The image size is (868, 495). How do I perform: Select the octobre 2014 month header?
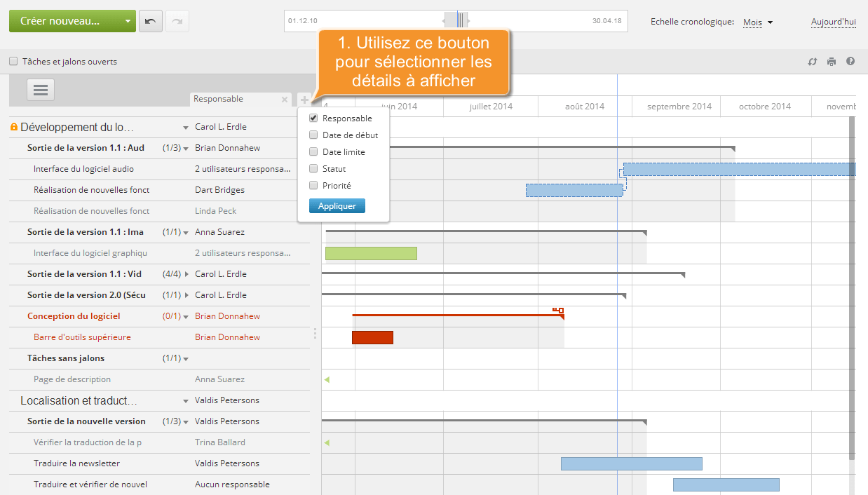pyautogui.click(x=765, y=107)
